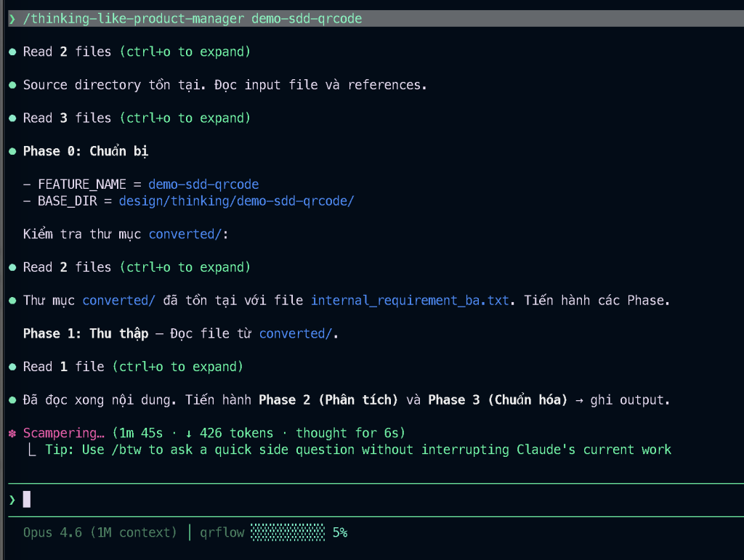Click the tip branch marker before Tip text
The image size is (744, 560).
[x=31, y=450]
